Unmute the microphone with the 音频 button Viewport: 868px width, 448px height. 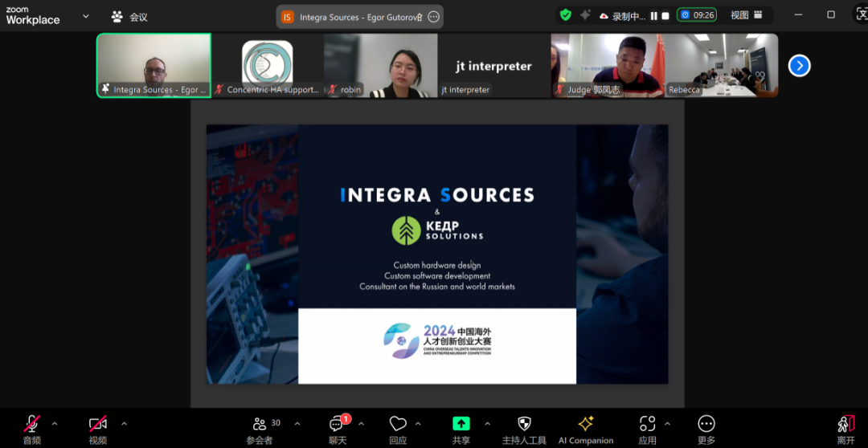coord(31,430)
